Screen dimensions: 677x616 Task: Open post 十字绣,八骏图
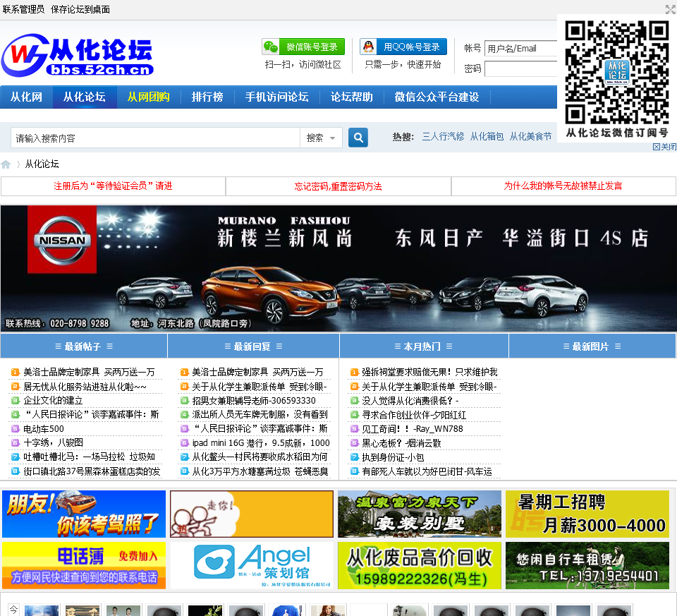pos(53,443)
